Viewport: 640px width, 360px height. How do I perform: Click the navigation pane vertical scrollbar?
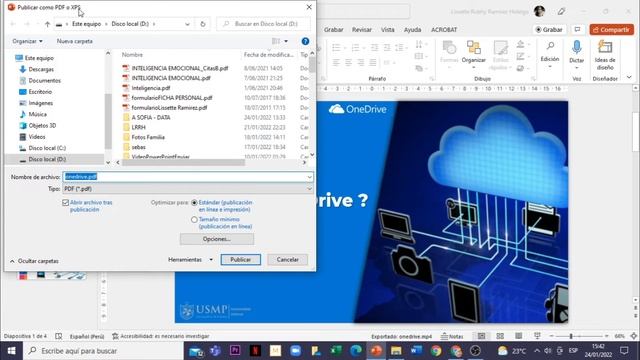tap(108, 122)
